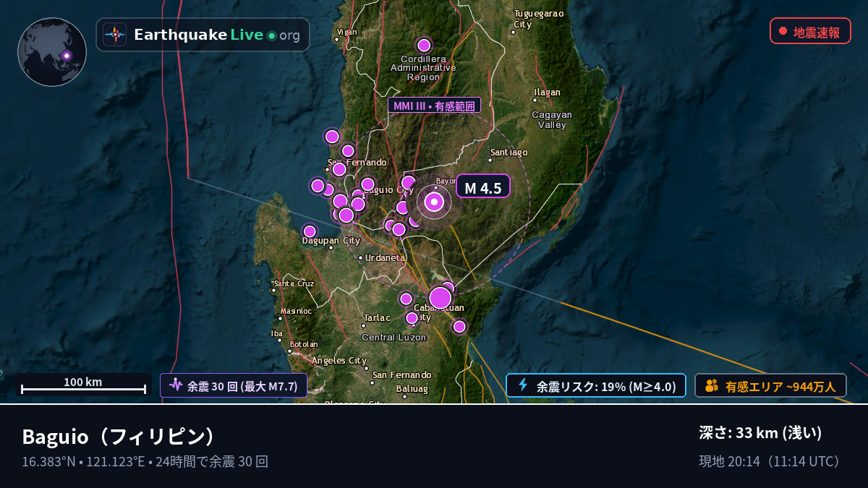Click the 地震速報 alert badge

click(810, 31)
